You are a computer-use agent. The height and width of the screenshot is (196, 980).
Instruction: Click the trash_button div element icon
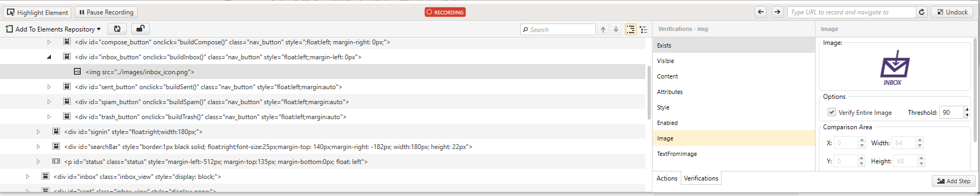click(x=67, y=116)
